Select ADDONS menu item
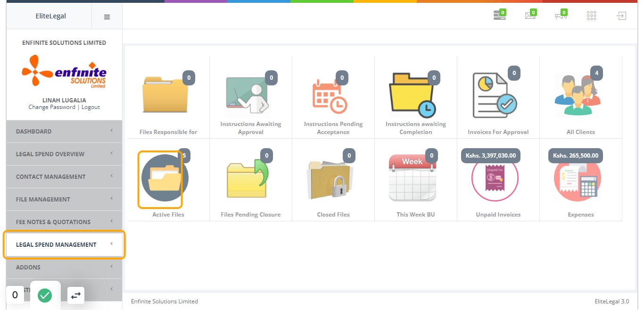The width and height of the screenshot is (644, 310). tap(64, 267)
